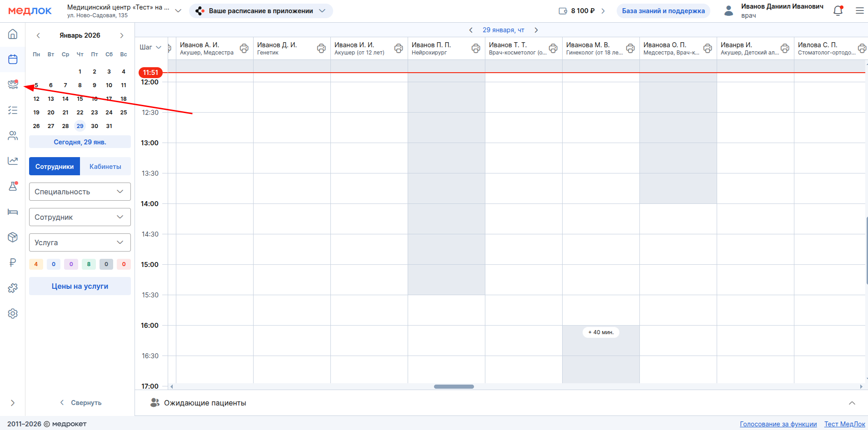Open the hamburger menu at top right
Screen dimensions: 868x430
(859, 11)
